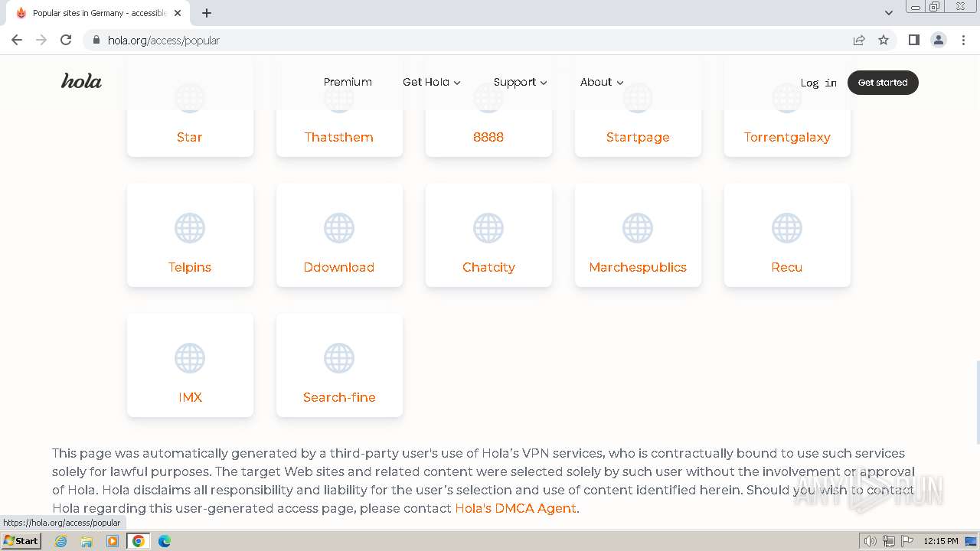Open the Ddownload site link
The height and width of the screenshot is (551, 980).
(339, 267)
